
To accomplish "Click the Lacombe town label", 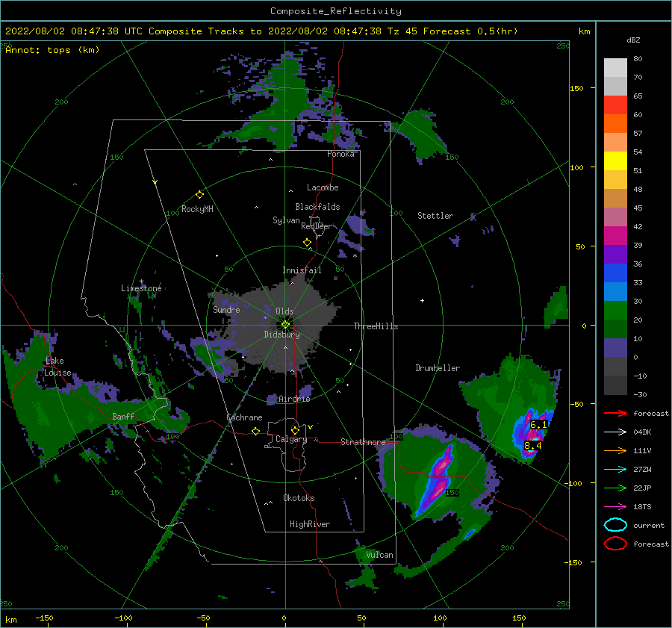I will (323, 187).
